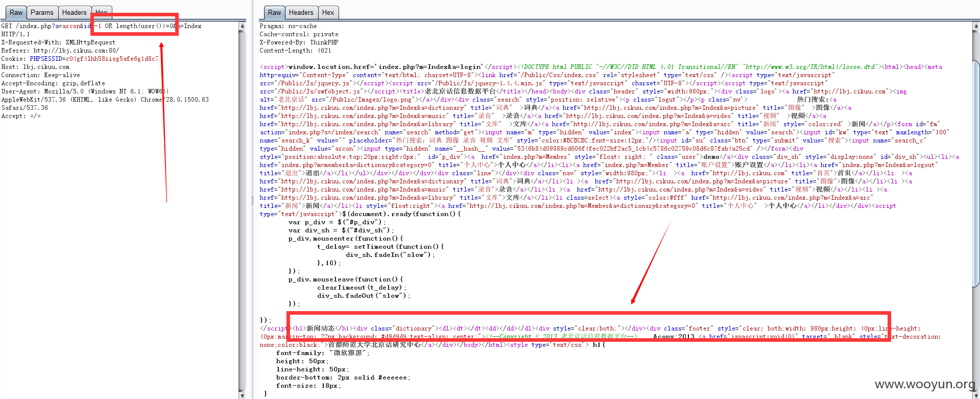This screenshot has height=399, width=980.
Task: Click the 'div_sh.fadeOut("slow");' line
Action: click(364, 296)
